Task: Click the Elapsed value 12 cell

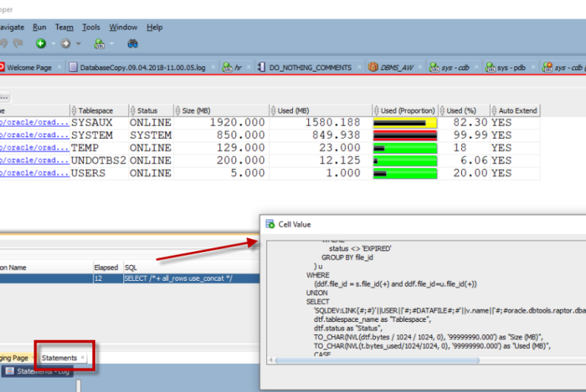Action: click(108, 279)
